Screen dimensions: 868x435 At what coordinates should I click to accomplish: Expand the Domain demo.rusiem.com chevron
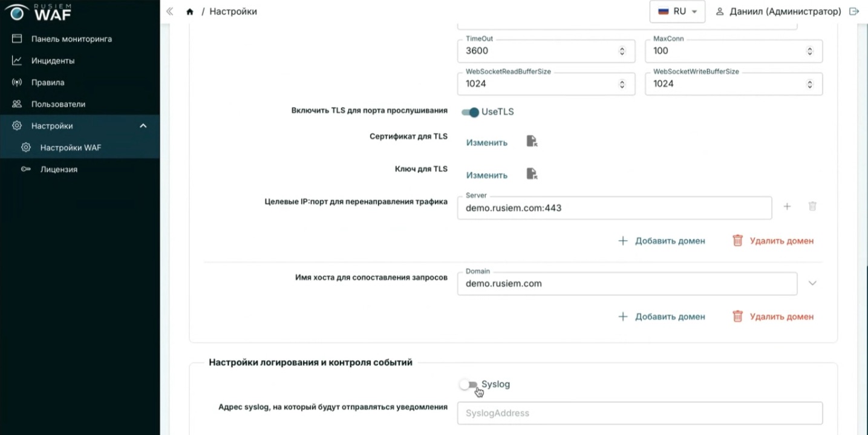coord(812,283)
